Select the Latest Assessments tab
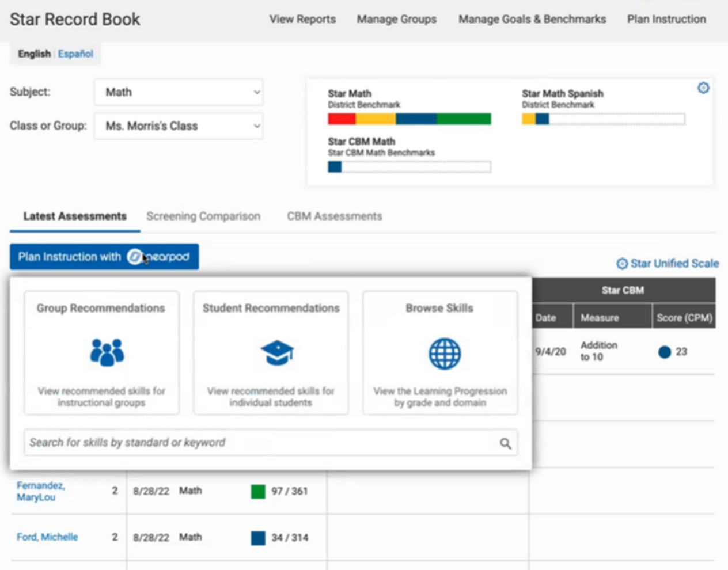Screen dimensions: 728x570 75,216
